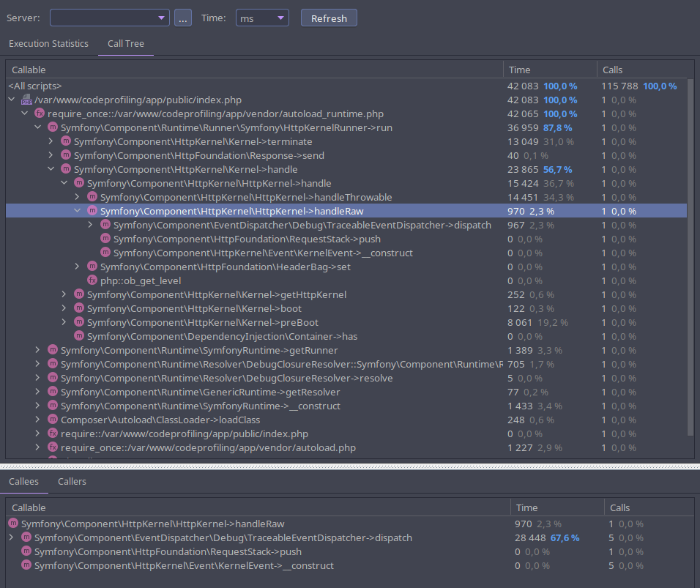Collapse the HttpKernel->handleRaw node
This screenshot has height=588, width=700.
pyautogui.click(x=77, y=210)
